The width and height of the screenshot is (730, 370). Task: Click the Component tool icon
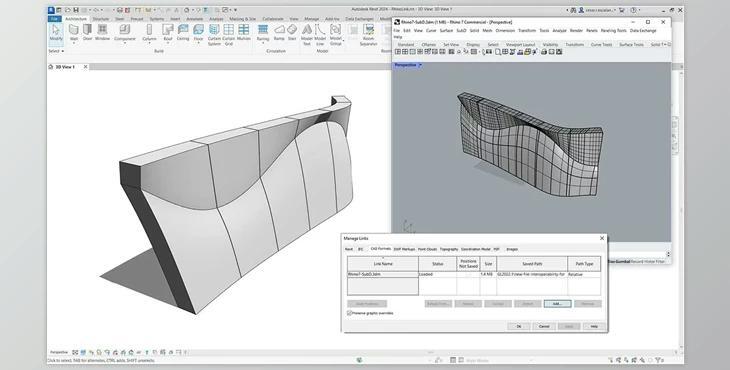coord(124,30)
